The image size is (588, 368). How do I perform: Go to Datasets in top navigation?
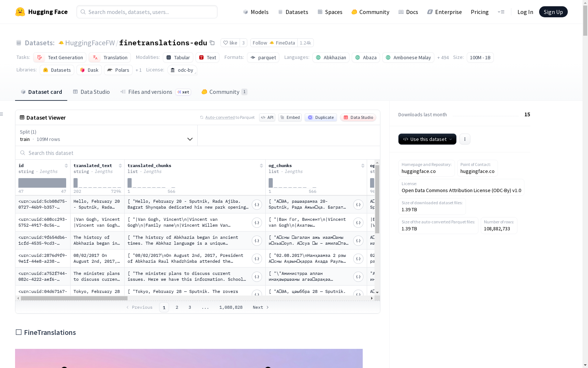tap(293, 12)
